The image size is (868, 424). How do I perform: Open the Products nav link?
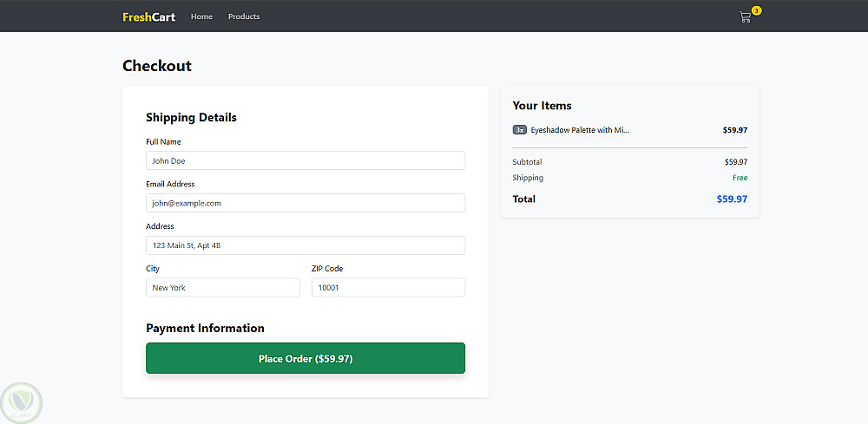(244, 16)
